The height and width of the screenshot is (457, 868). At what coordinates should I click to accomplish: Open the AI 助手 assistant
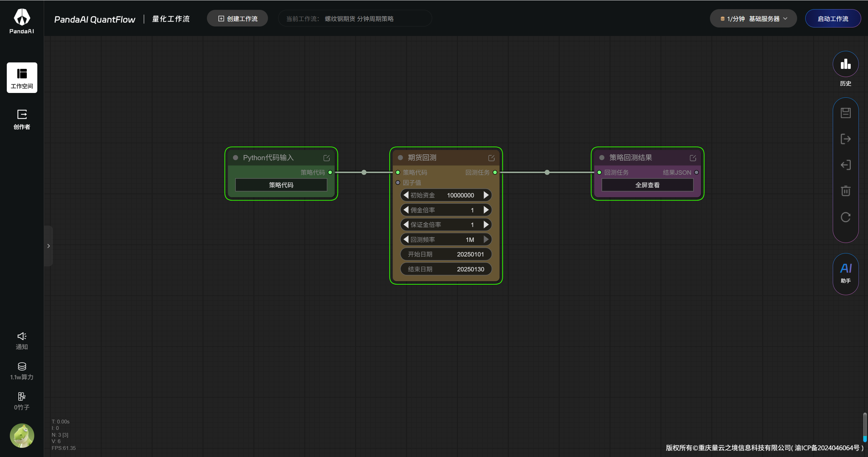click(845, 273)
